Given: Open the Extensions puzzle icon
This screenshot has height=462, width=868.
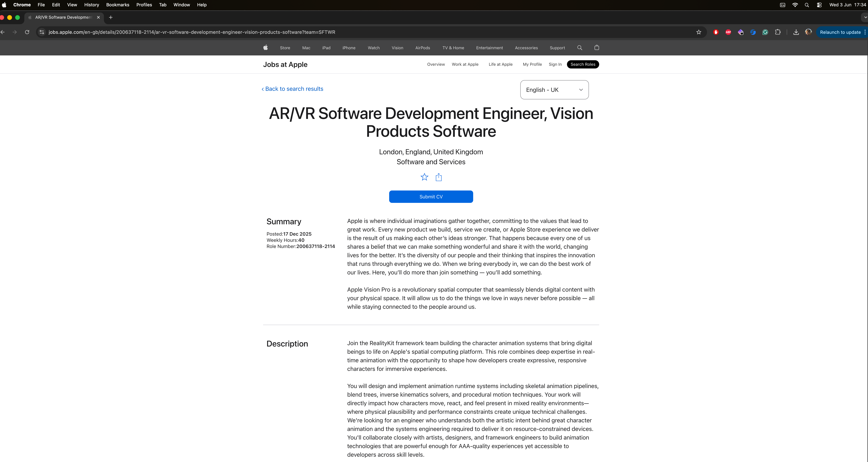Looking at the screenshot, I should tap(778, 32).
